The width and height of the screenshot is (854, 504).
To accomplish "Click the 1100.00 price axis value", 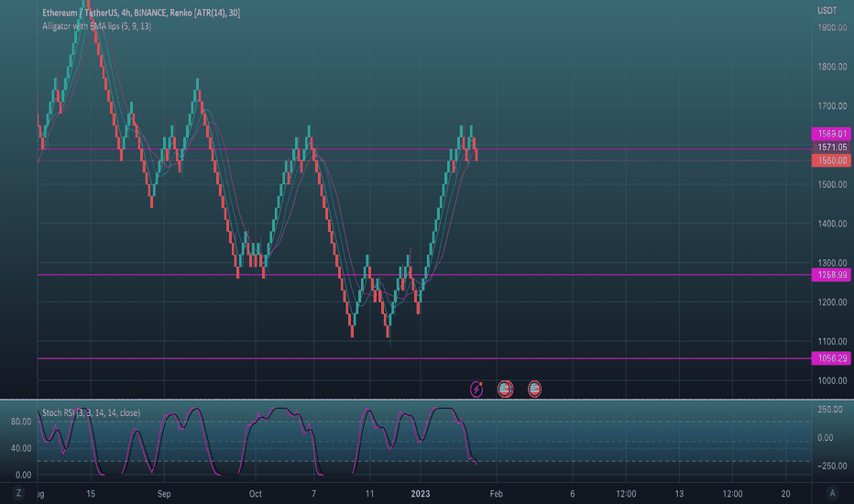I will (832, 341).
